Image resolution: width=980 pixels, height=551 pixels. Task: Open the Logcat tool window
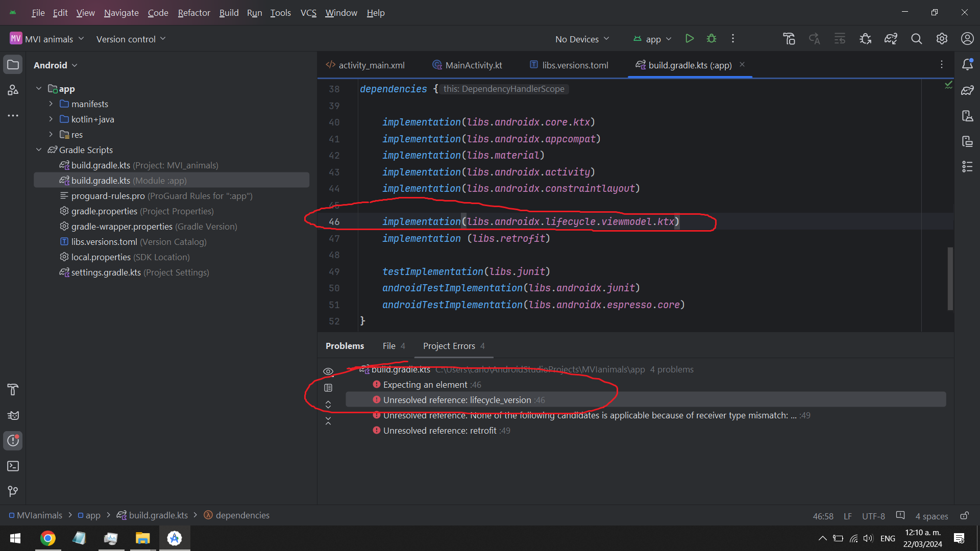click(x=13, y=415)
